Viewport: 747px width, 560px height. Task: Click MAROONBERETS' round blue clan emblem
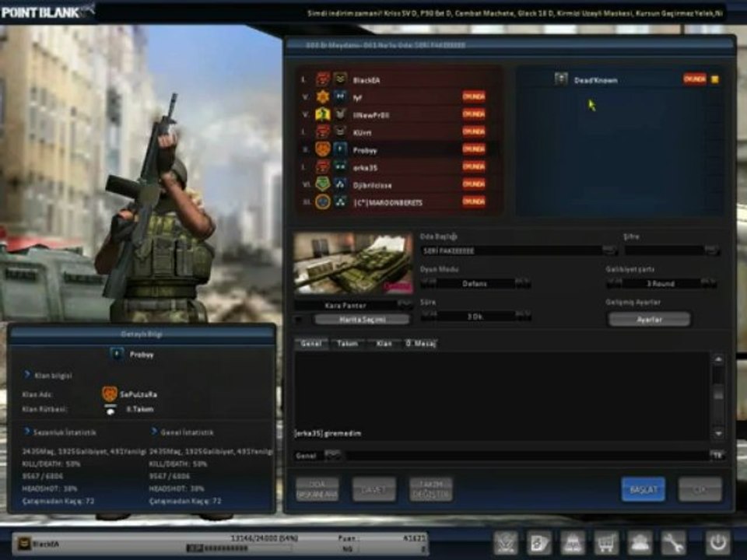322,202
